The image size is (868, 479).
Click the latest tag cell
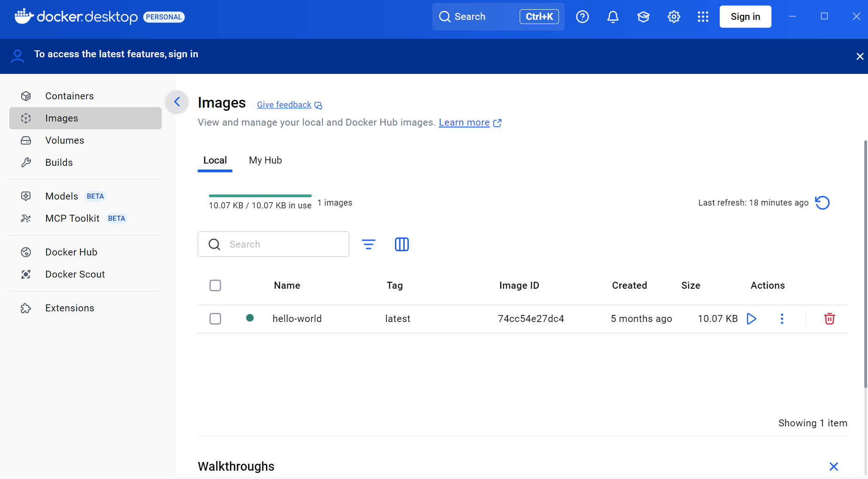coord(398,319)
